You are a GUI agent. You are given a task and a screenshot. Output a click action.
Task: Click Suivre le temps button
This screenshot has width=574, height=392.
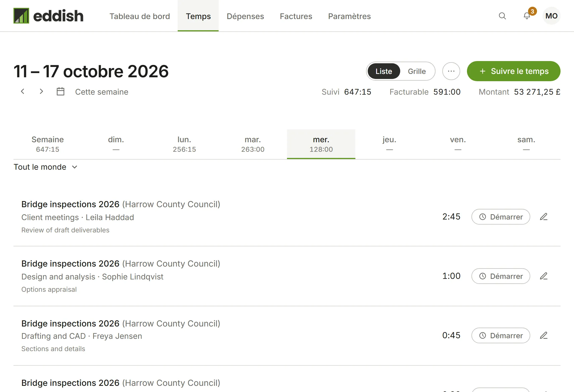513,71
